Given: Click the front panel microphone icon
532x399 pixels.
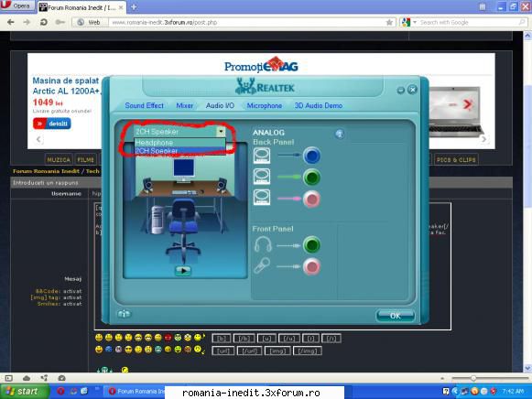Looking at the screenshot, I should pyautogui.click(x=262, y=265).
